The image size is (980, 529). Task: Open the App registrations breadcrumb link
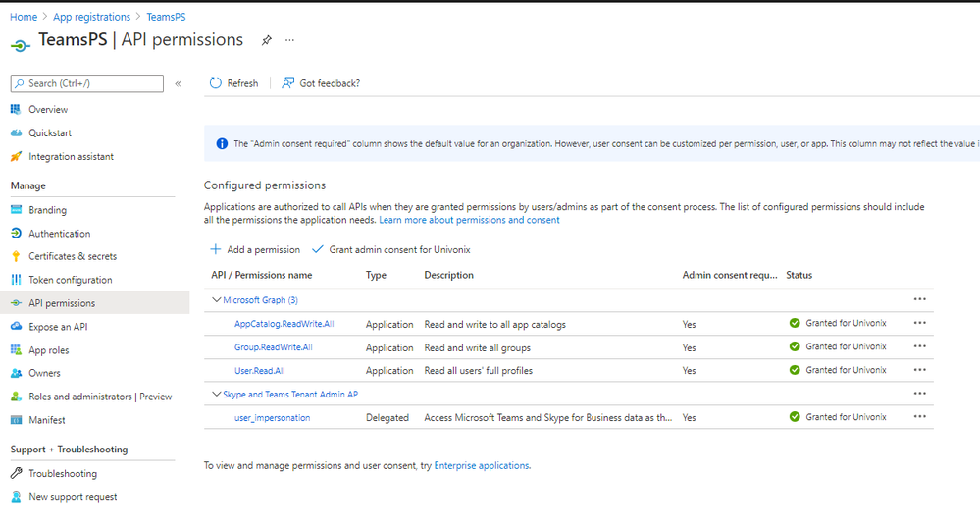[x=92, y=17]
